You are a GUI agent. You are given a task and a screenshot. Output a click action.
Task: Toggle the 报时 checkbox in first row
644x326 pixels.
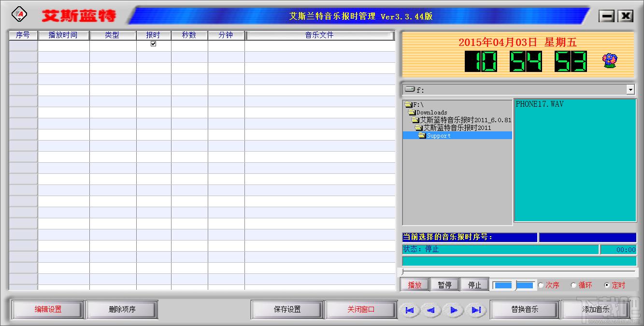pos(154,43)
